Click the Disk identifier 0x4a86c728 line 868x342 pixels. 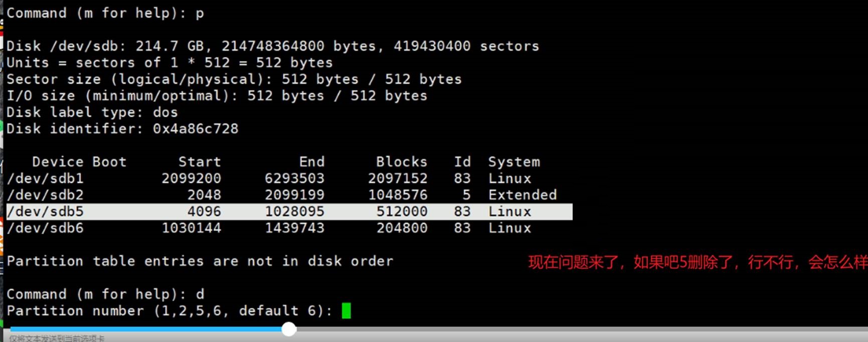click(x=122, y=129)
